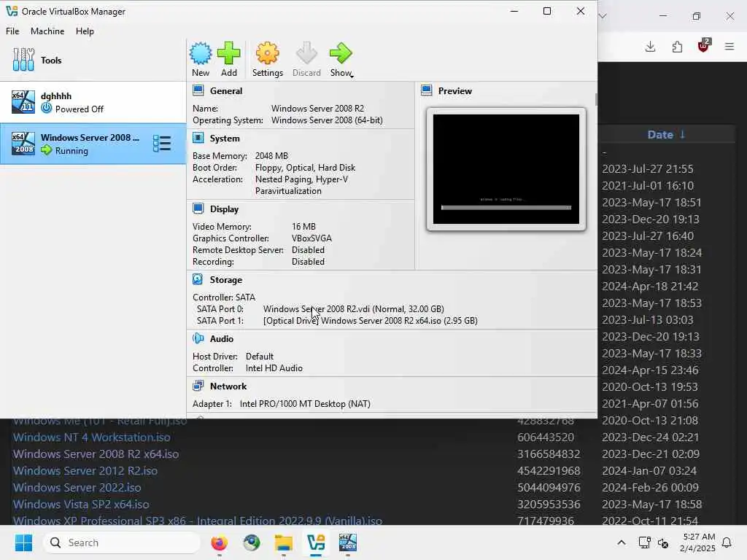Click the SATA Port 0 vdi entry
This screenshot has height=560, width=747.
click(x=354, y=309)
